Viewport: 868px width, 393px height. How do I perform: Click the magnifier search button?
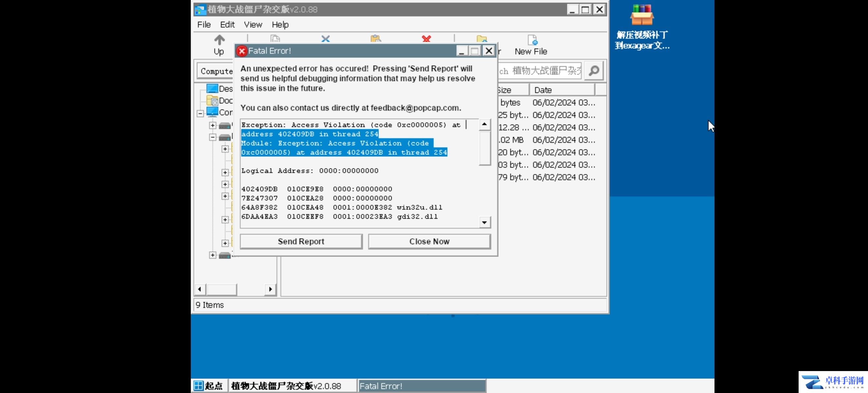[594, 71]
